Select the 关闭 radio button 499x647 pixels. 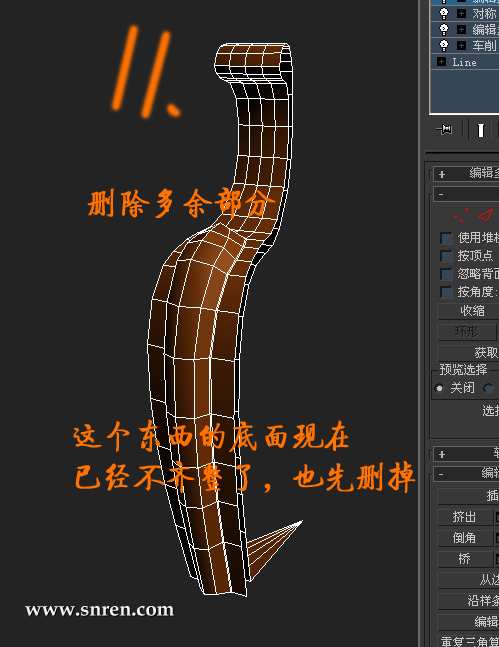(x=439, y=388)
